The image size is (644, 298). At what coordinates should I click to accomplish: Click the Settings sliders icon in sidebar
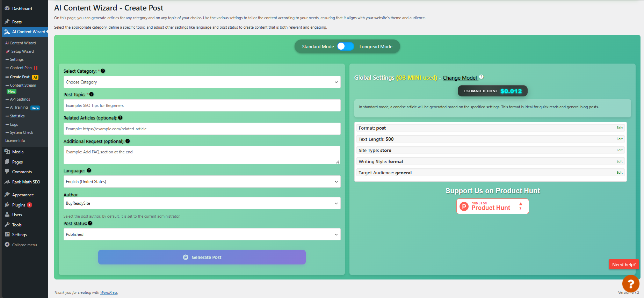point(7,234)
